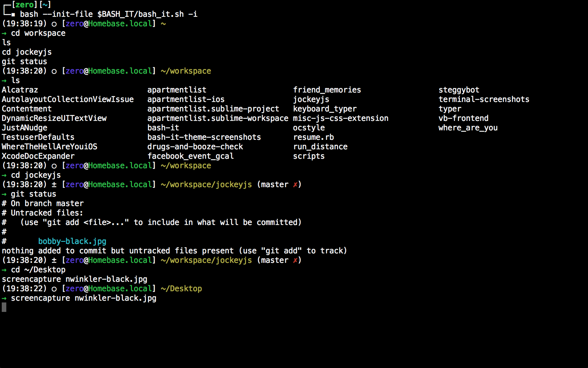The image size is (588, 368).
Task: Click the yellow ~/Desktop path in the prompt
Action: [x=181, y=289]
